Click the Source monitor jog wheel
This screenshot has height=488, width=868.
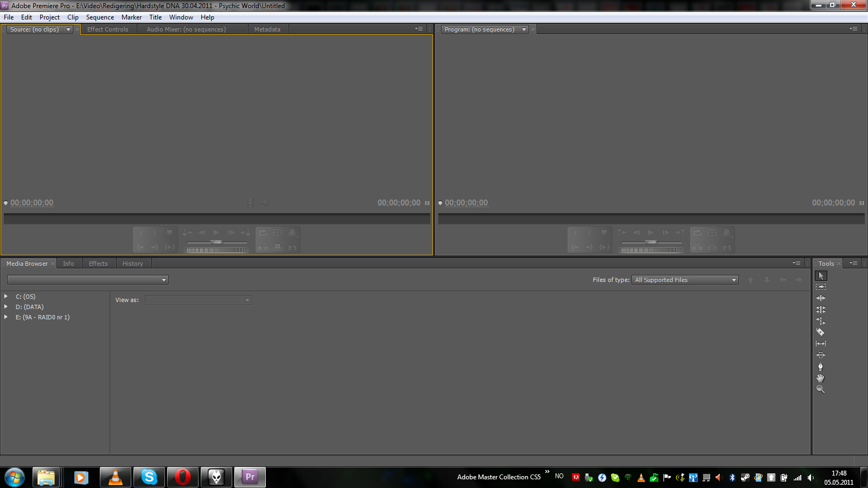pos(216,250)
